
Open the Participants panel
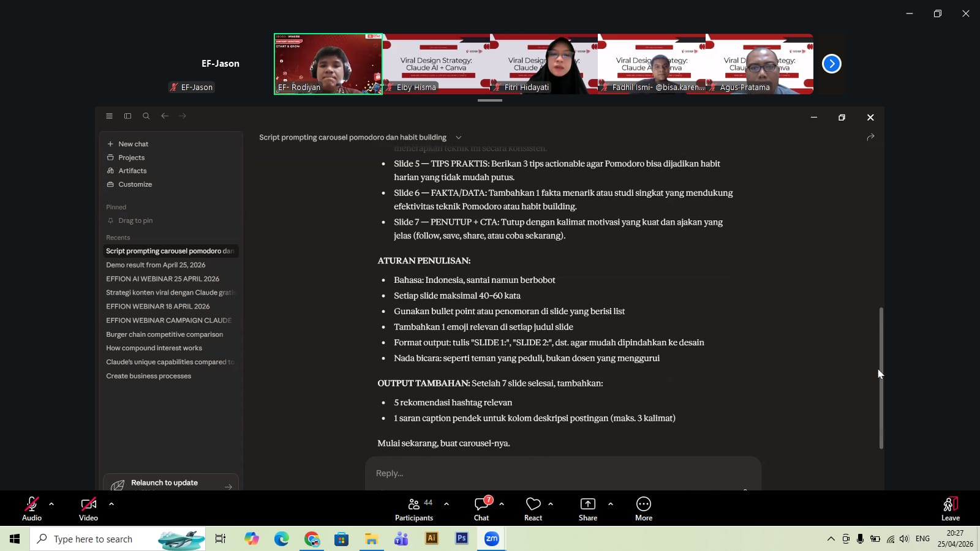tap(414, 509)
